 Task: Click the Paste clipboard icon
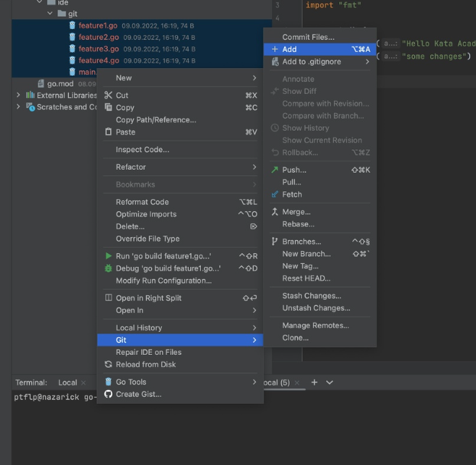[108, 132]
